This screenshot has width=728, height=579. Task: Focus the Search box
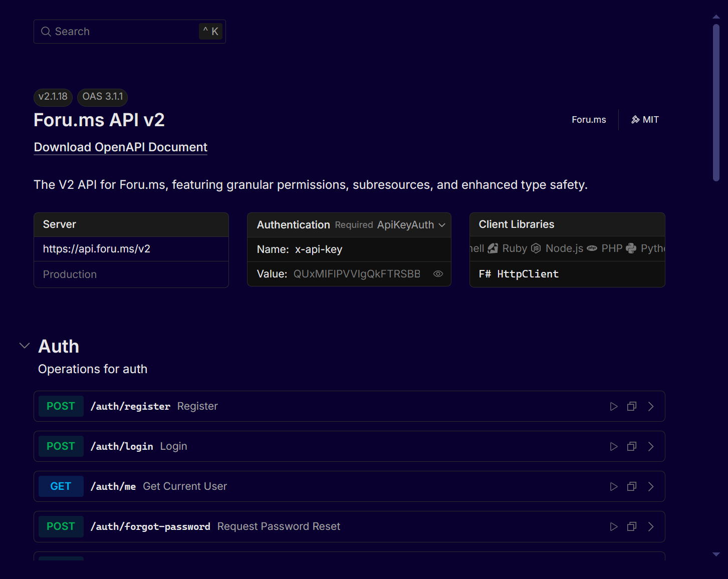coord(130,32)
